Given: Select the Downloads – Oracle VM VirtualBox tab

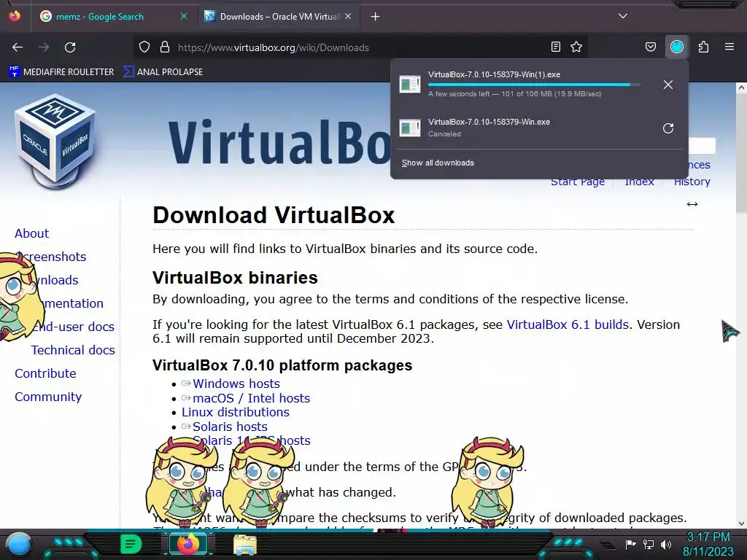Looking at the screenshot, I should tap(279, 17).
